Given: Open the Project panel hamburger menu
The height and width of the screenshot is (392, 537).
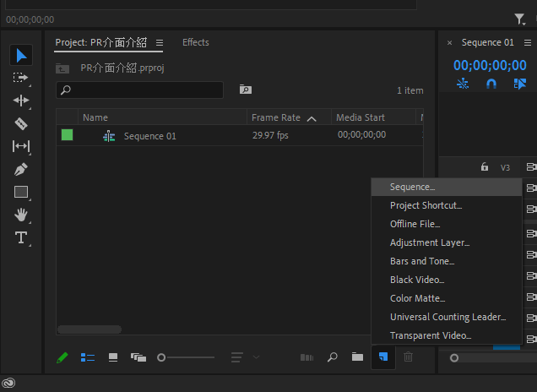Looking at the screenshot, I should point(160,42).
